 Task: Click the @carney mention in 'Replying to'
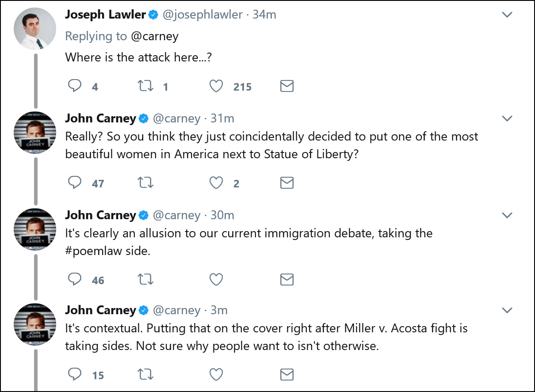(x=155, y=36)
